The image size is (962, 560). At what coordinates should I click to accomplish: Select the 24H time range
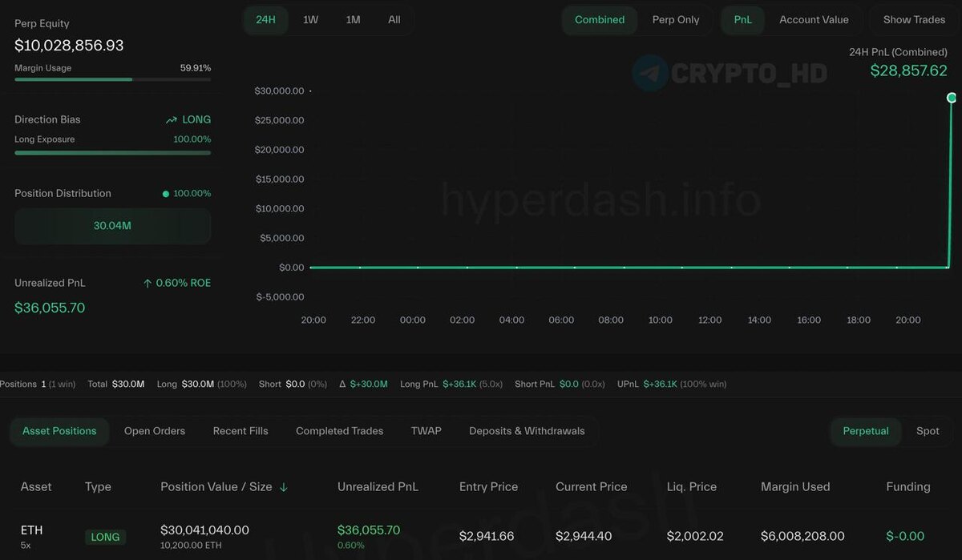point(265,20)
